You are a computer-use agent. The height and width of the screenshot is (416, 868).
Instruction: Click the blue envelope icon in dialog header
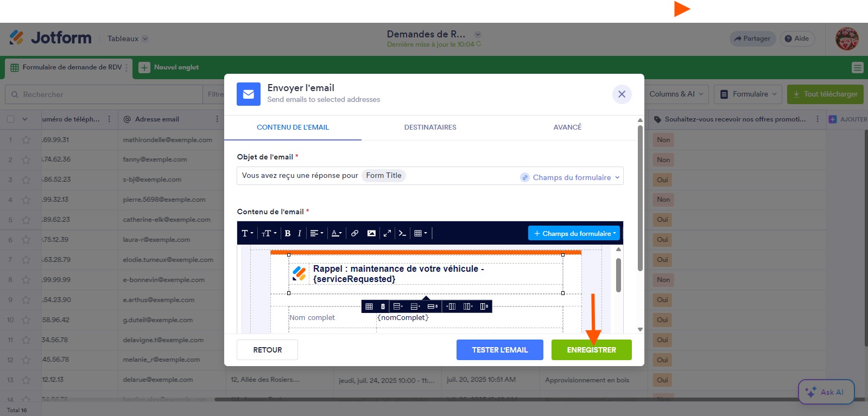pyautogui.click(x=248, y=94)
